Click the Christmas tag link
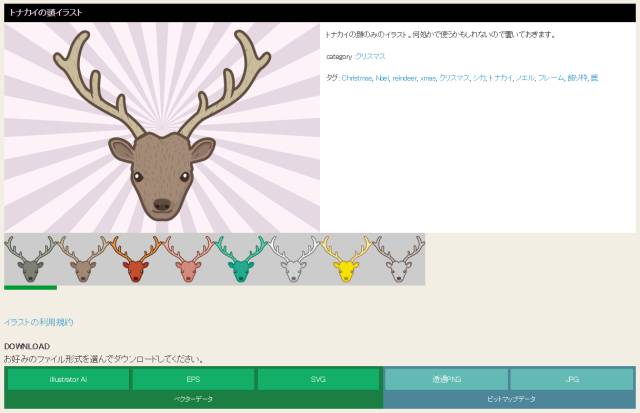 pos(356,78)
